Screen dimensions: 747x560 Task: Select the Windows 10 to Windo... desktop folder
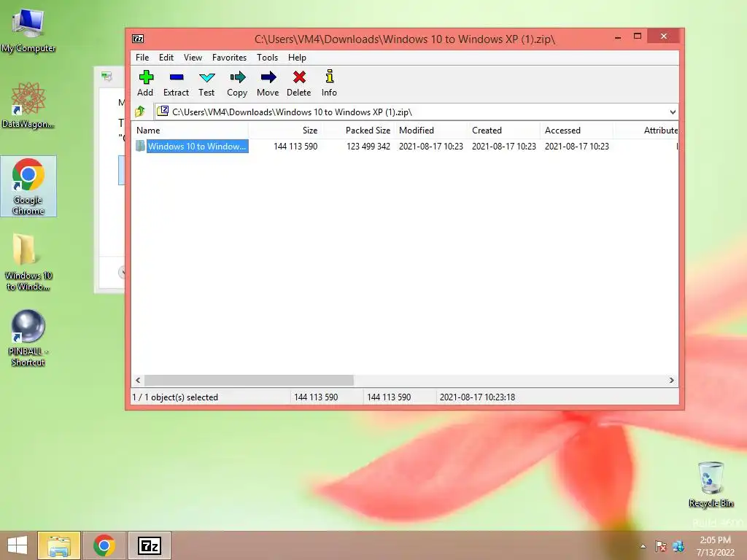click(x=28, y=262)
